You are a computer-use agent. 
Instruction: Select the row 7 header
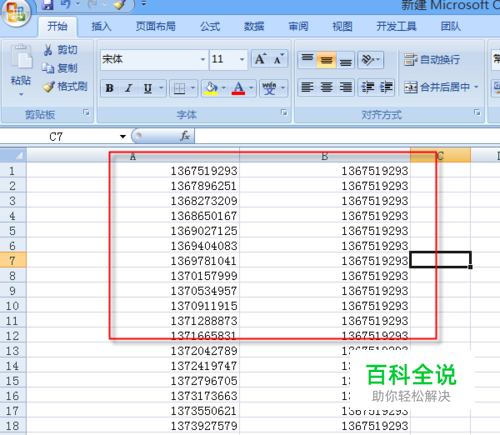(13, 261)
